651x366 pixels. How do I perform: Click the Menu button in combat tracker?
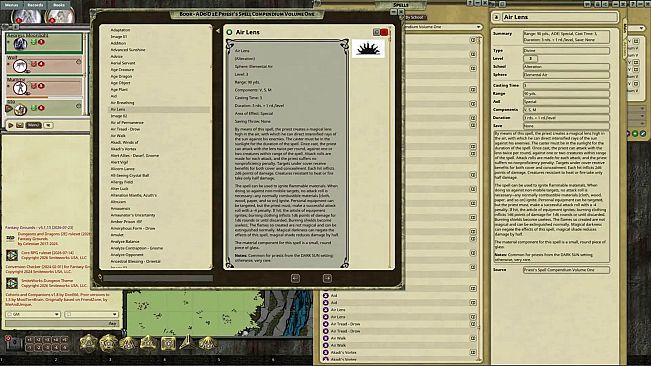pos(34,125)
